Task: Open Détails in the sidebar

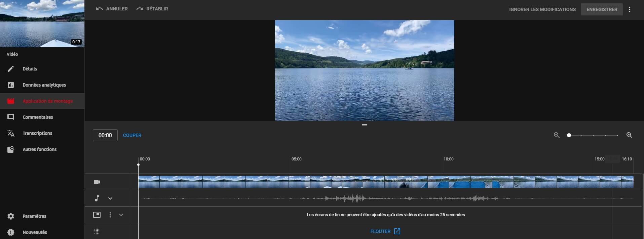Action: pyautogui.click(x=42, y=69)
